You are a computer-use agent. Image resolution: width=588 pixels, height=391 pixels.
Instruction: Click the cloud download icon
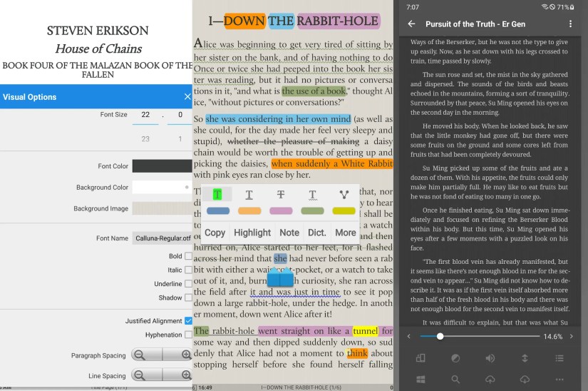[525, 380]
